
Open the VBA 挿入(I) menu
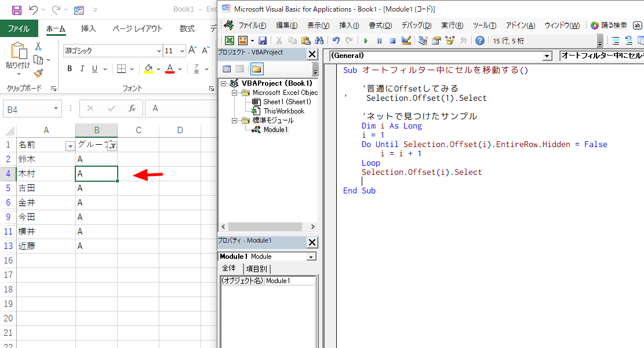[x=349, y=25]
